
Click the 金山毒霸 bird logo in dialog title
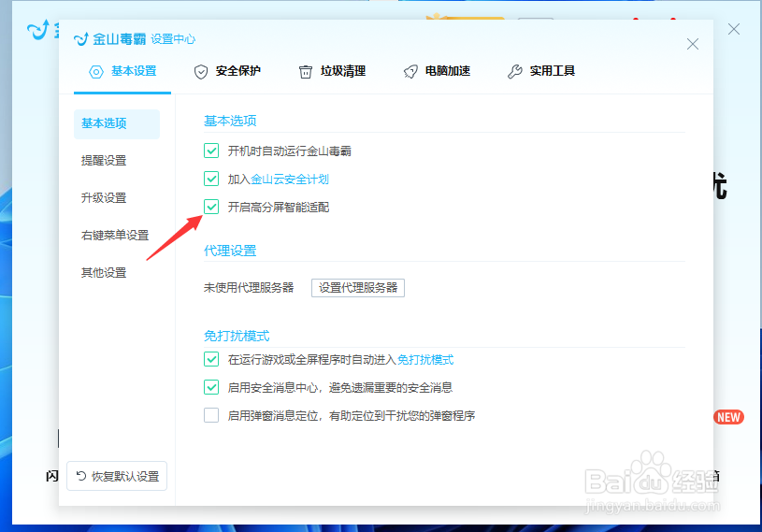[81, 39]
